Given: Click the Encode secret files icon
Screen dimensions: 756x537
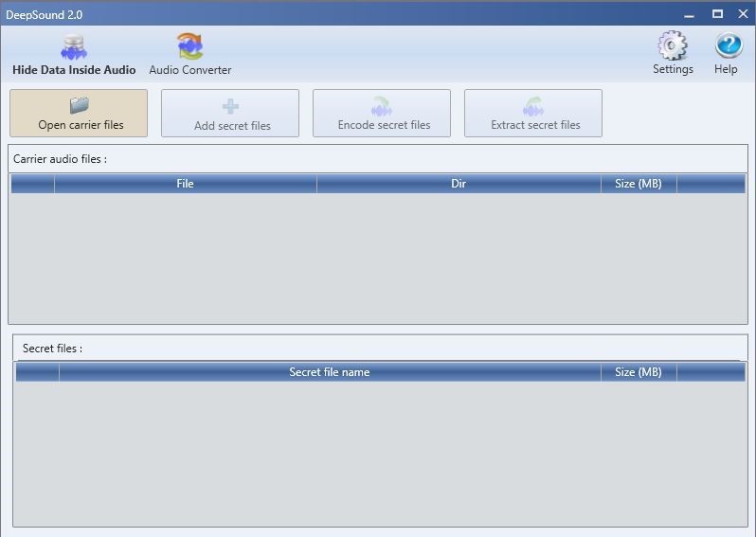Looking at the screenshot, I should [x=382, y=106].
